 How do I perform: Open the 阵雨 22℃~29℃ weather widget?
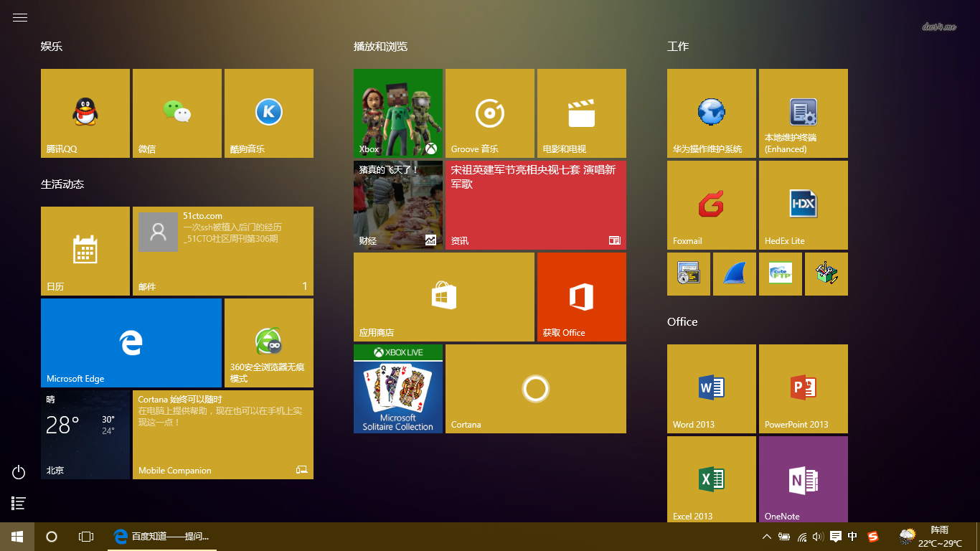pos(931,537)
